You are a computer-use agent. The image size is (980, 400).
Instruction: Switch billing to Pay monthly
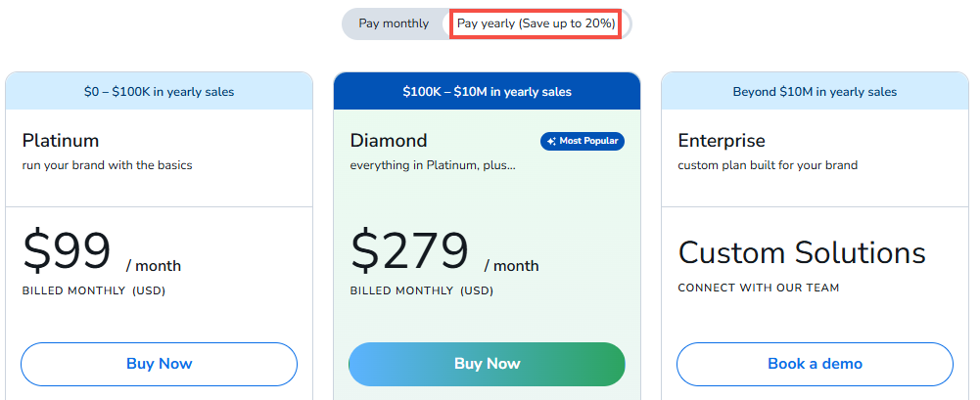coord(394,23)
